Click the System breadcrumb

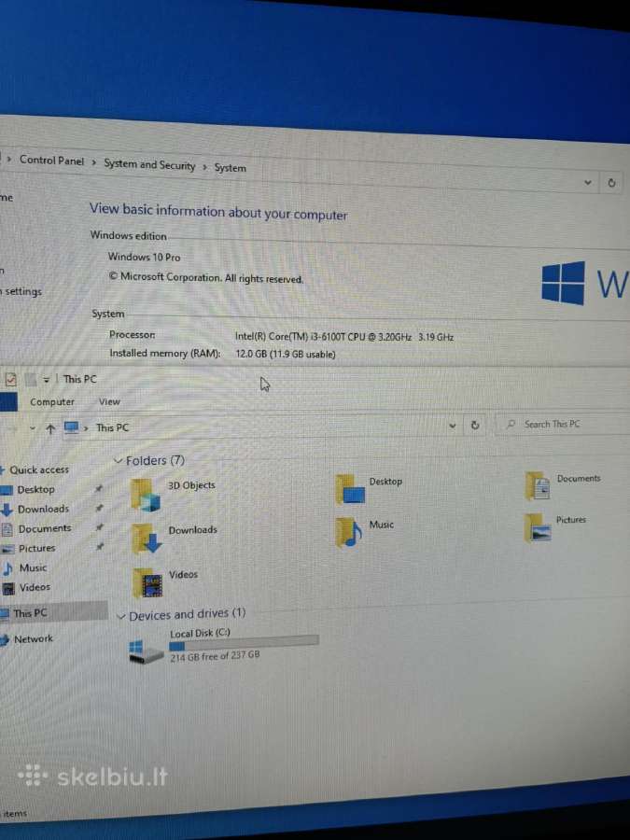231,168
